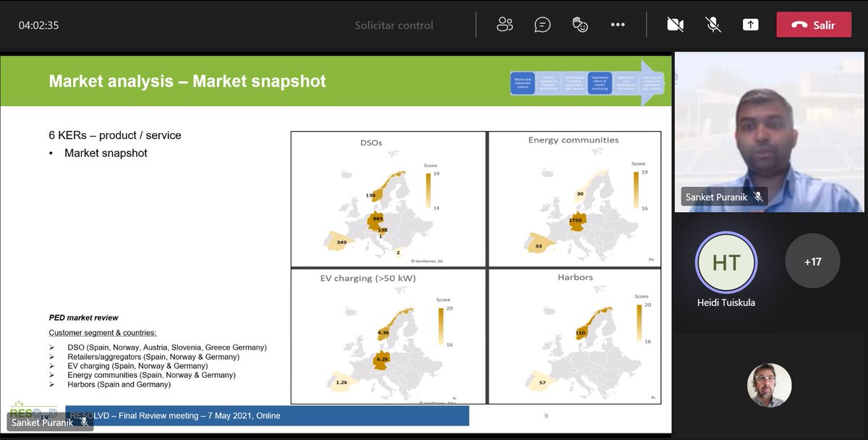
Task: Click the blue process diagram arrow on the slide
Action: pos(587,83)
